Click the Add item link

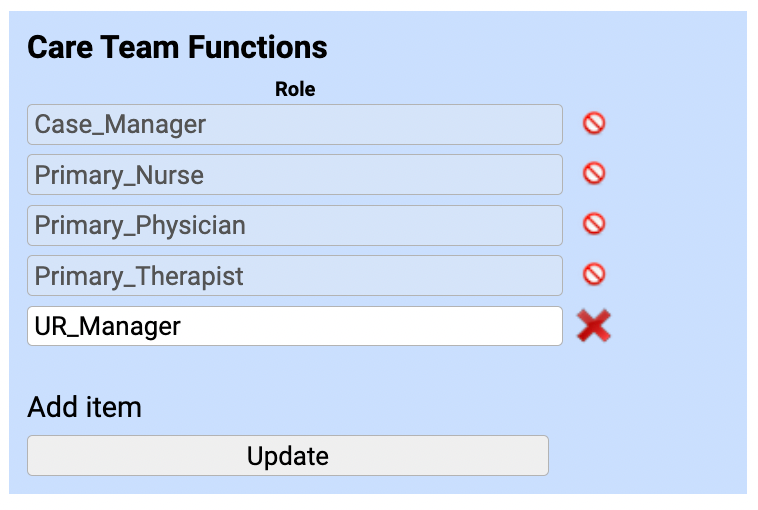[x=84, y=407]
